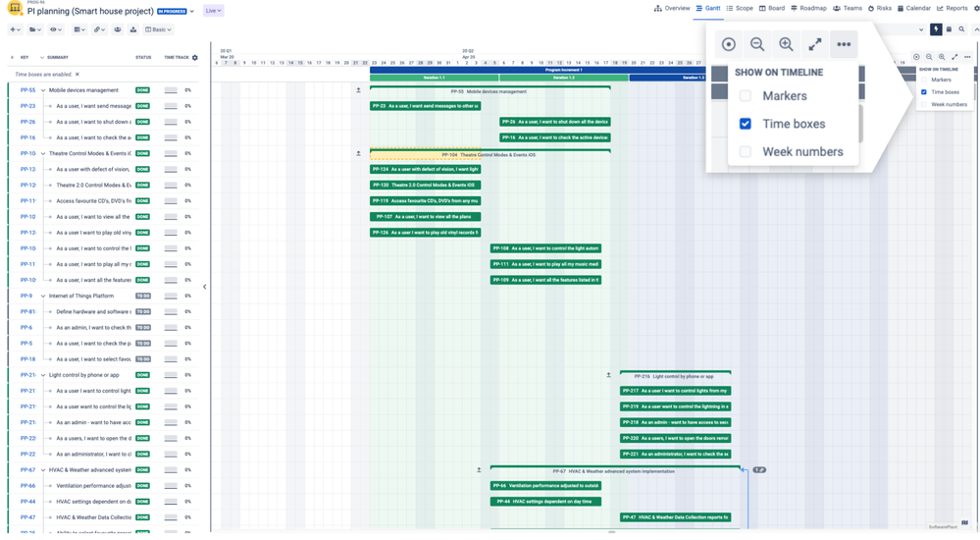The image size is (980, 540).
Task: Collapse the HVAC & Weather advanced system row
Action: [43, 470]
